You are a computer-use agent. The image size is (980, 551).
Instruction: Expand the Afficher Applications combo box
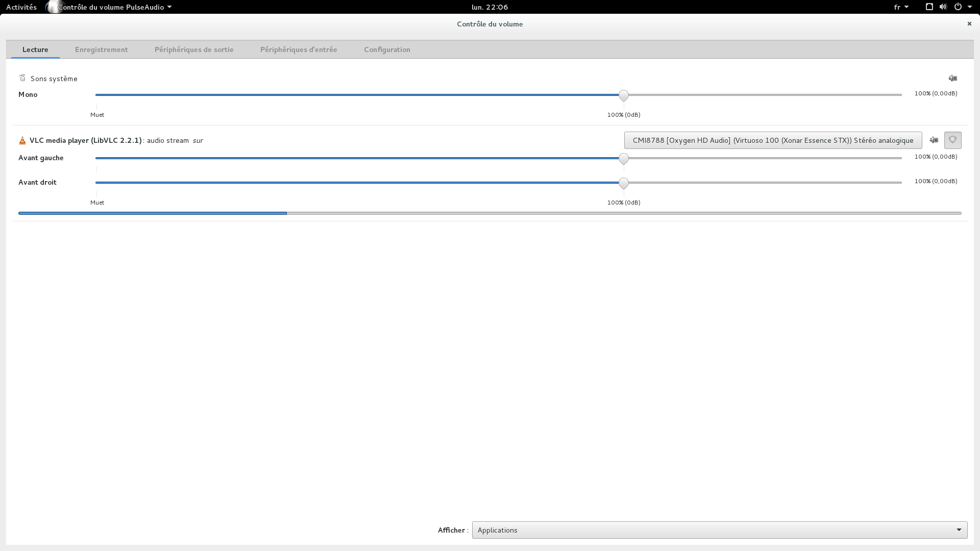(719, 530)
